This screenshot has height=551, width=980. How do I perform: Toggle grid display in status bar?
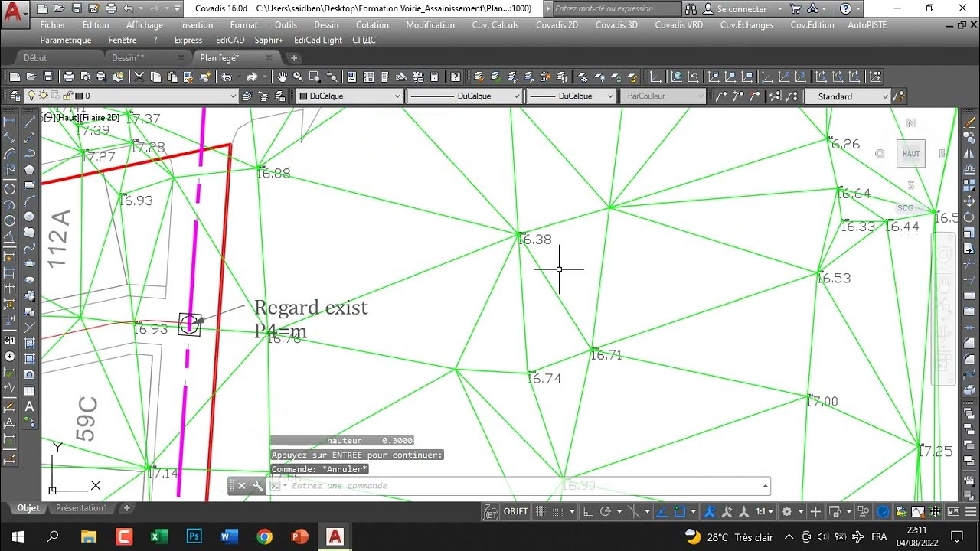coord(541,511)
